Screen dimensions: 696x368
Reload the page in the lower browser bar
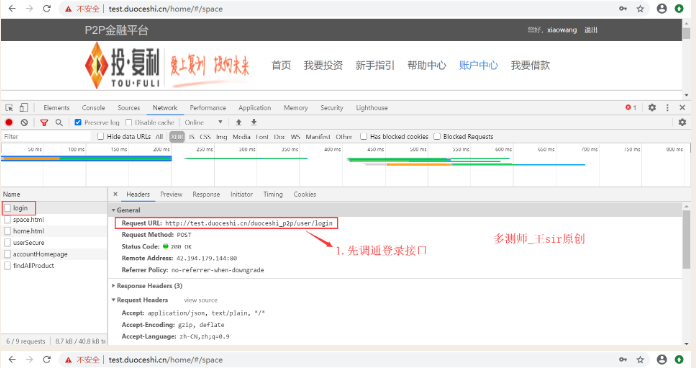47,359
